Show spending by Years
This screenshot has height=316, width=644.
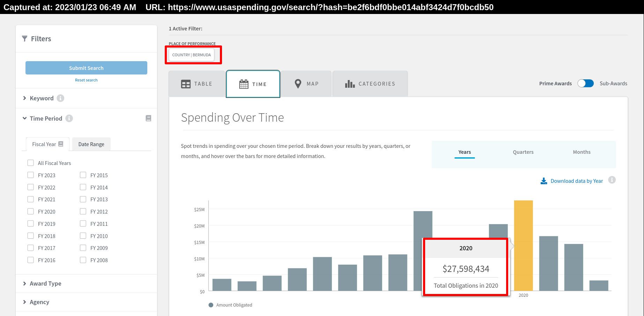coord(465,152)
